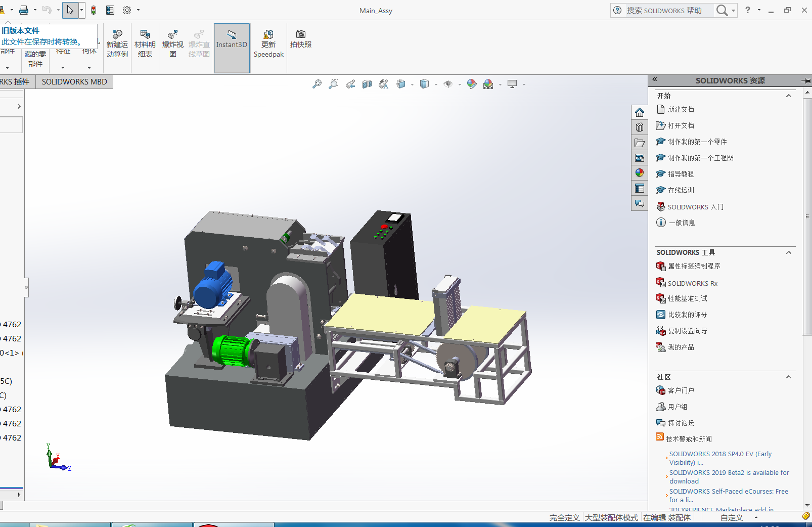Click the 爆炸视图 command
Viewport: 812px width, 527px height.
coord(172,43)
